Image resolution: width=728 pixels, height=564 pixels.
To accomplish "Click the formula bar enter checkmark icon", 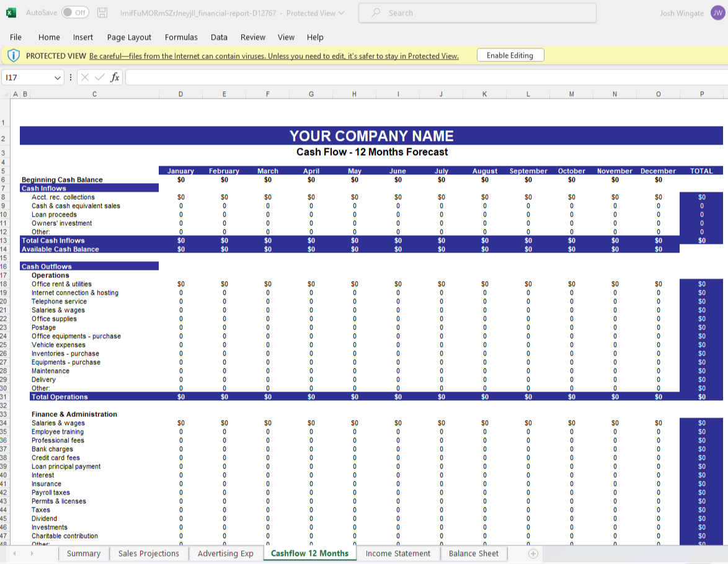I will point(99,78).
